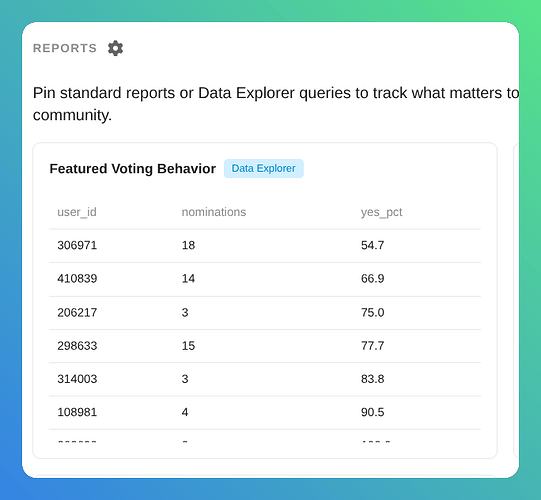
Task: Click user ID 206217 cell
Action: tap(77, 312)
